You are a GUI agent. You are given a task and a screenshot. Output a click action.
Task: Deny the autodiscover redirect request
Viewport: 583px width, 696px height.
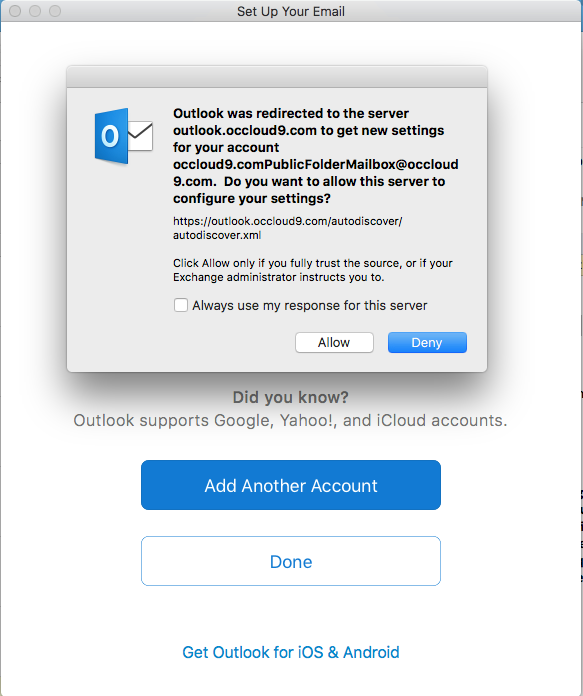(x=427, y=343)
